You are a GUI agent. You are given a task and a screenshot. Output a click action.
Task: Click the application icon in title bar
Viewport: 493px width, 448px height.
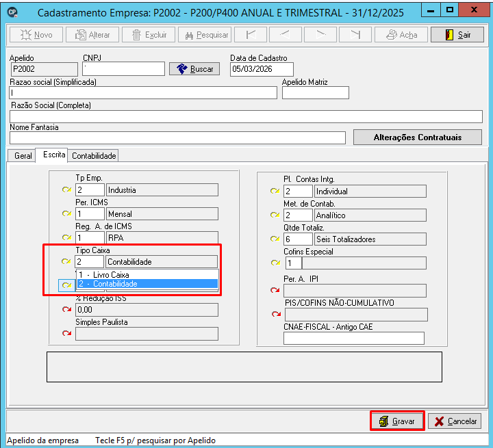pos(12,12)
